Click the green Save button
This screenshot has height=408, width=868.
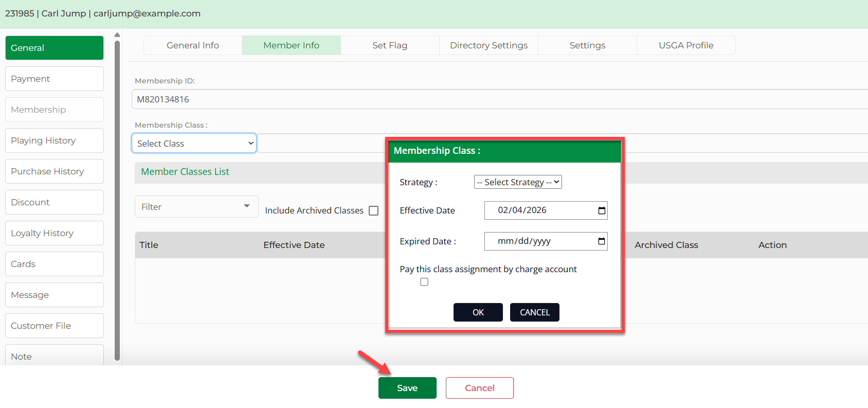[x=407, y=388]
